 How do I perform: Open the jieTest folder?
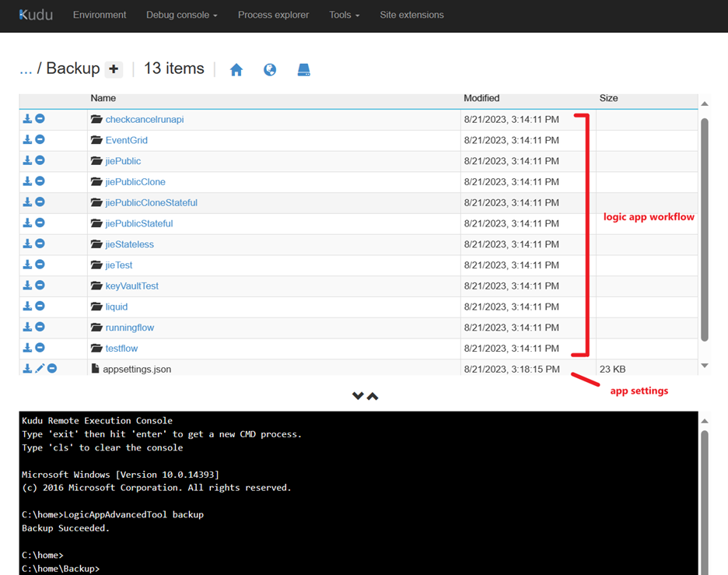[119, 265]
